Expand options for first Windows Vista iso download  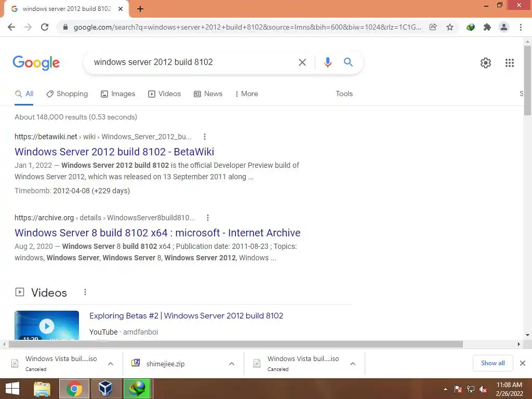click(x=111, y=364)
